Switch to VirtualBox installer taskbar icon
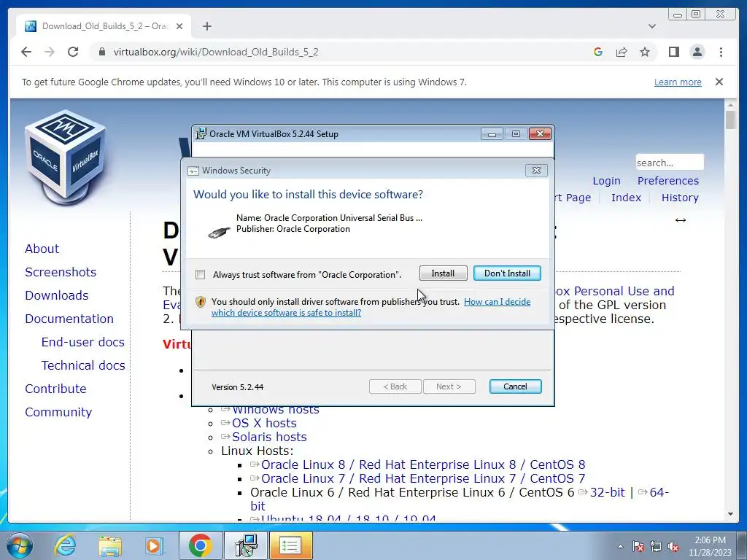Screen dimensions: 747x560 coord(246,545)
